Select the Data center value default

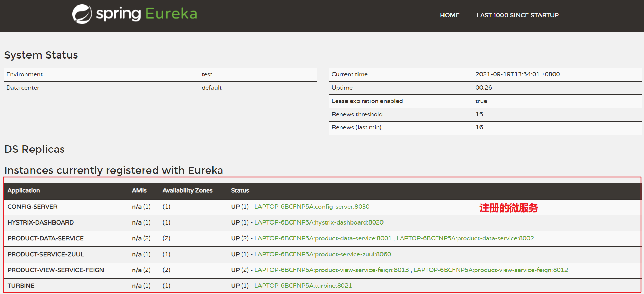(211, 88)
